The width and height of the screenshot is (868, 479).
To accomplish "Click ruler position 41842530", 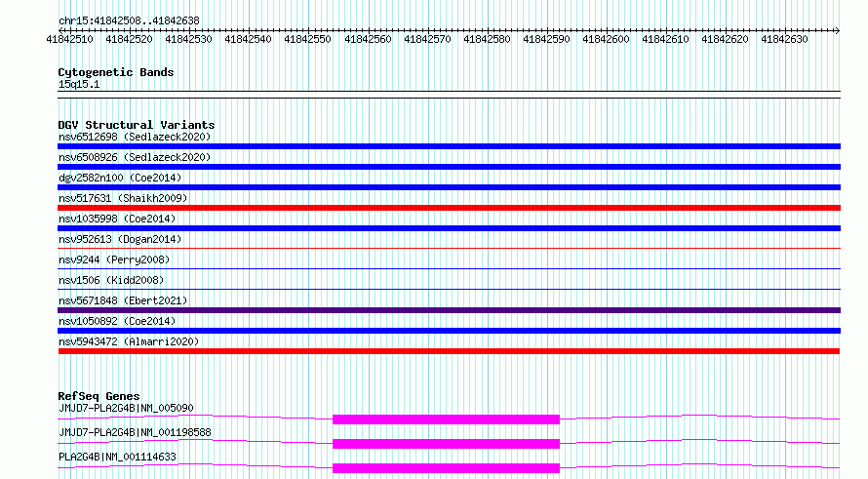I will (189, 39).
